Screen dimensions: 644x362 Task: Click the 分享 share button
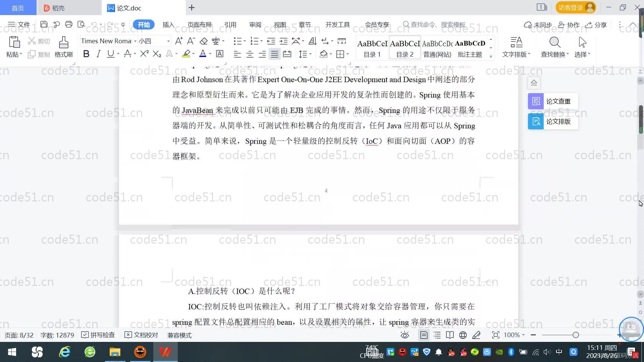pos(596,24)
